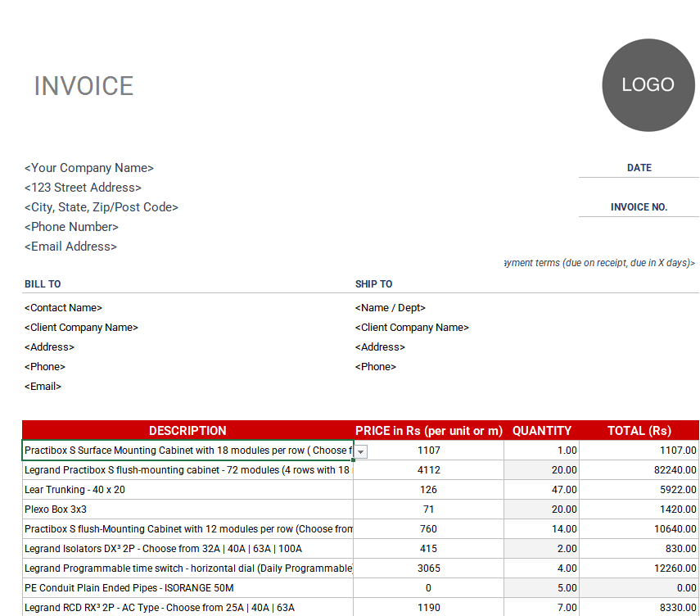Click <Client Company Name> under SHIP TO
Image resolution: width=700 pixels, height=616 pixels.
[x=412, y=328]
